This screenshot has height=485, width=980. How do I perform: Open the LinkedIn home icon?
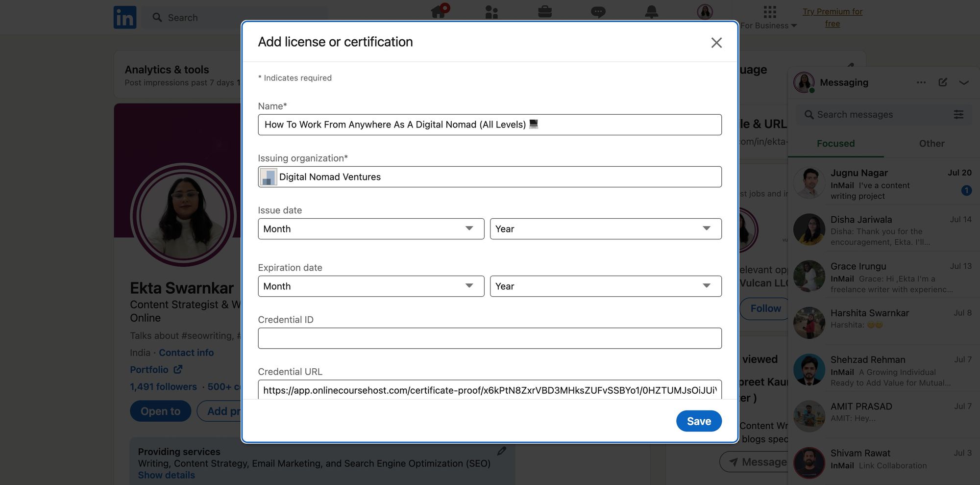[439, 11]
